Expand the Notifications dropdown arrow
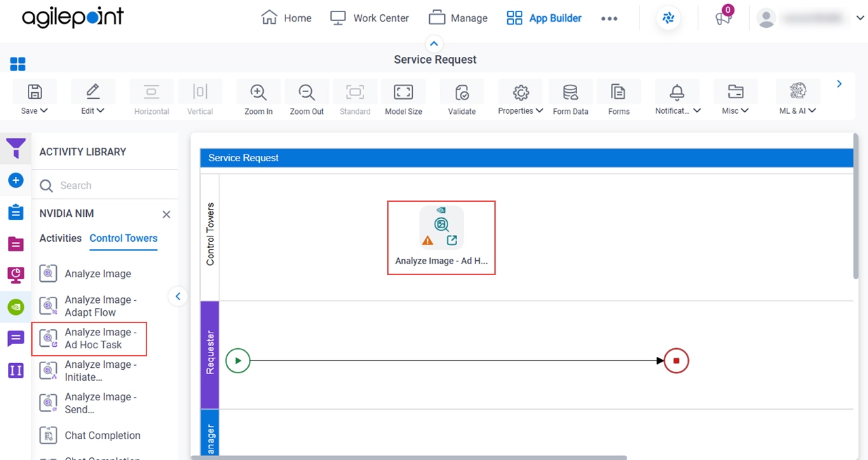 click(696, 111)
